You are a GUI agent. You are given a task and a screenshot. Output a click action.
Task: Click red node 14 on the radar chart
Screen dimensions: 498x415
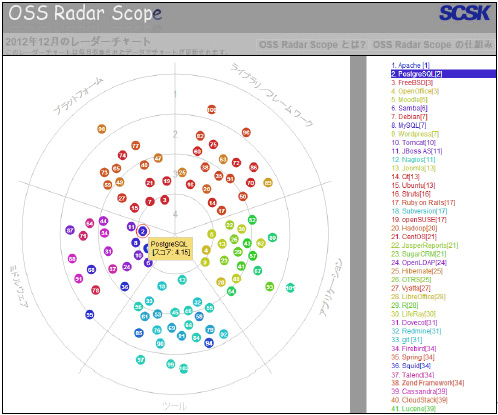click(x=212, y=202)
